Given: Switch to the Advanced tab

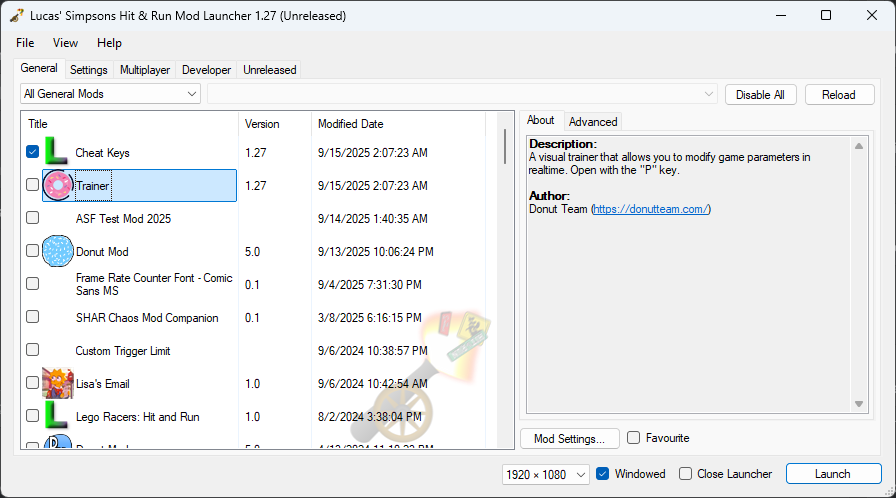Looking at the screenshot, I should [593, 121].
